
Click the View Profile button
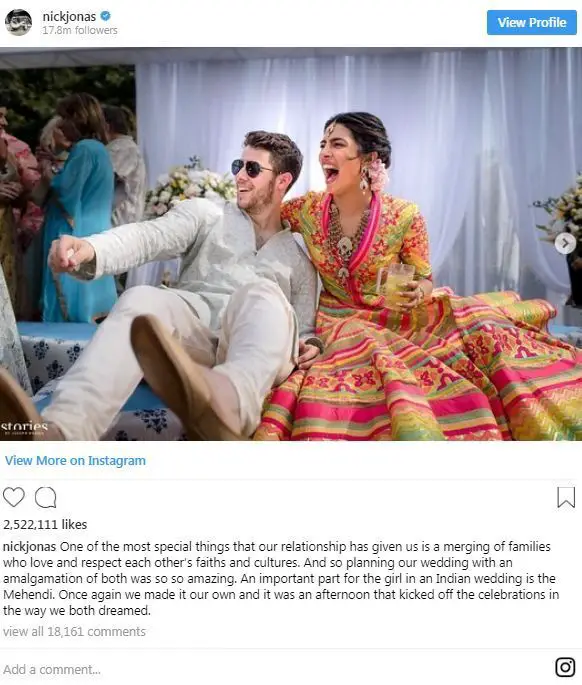[x=532, y=22]
